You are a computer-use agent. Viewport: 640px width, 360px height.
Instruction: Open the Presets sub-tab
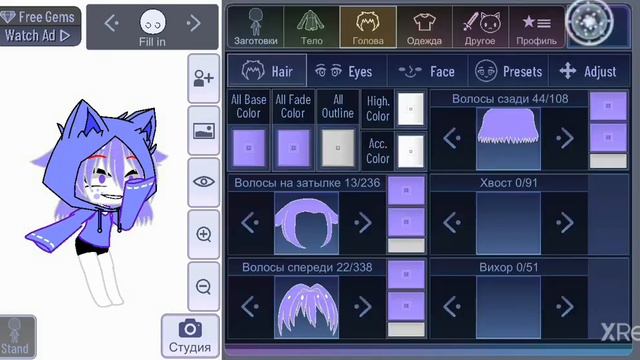coord(508,71)
